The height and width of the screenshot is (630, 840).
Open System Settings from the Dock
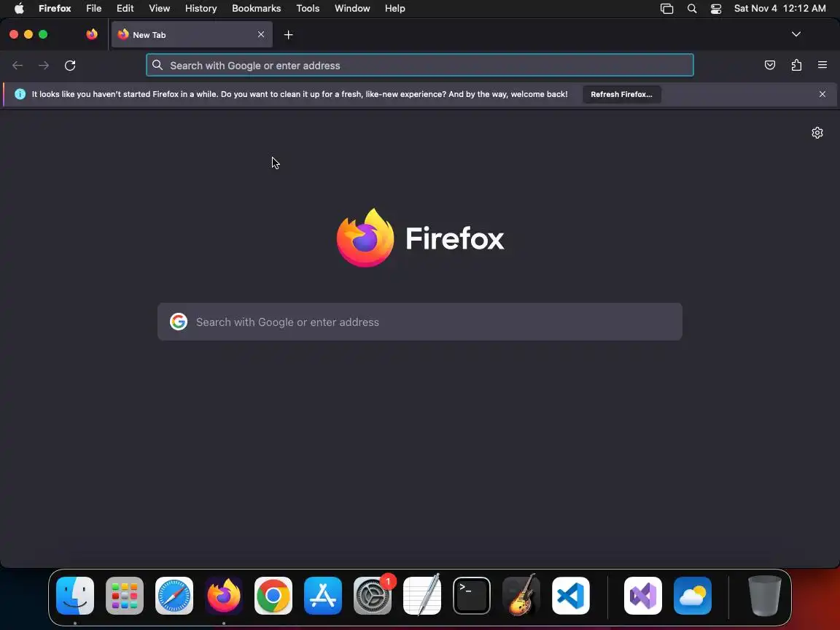coord(373,596)
